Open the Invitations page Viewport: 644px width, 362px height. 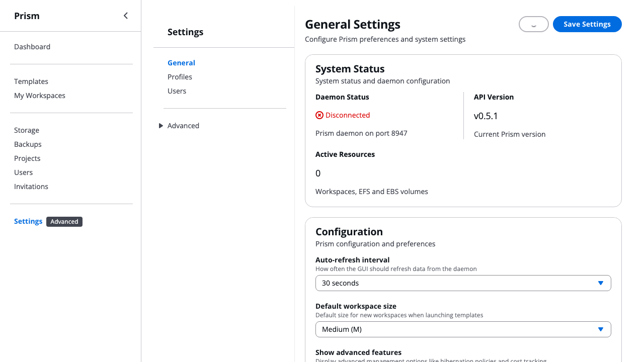(31, 187)
